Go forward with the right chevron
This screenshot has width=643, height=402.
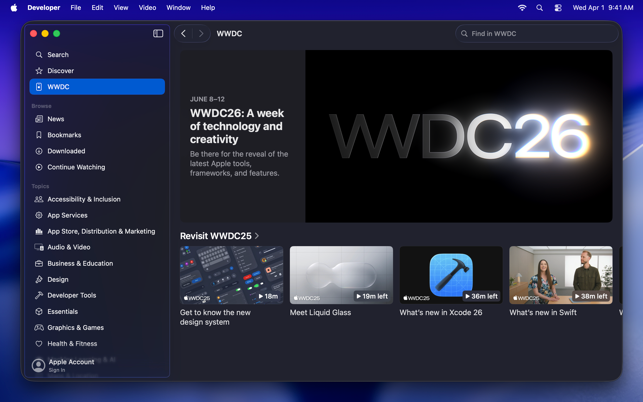click(x=201, y=34)
